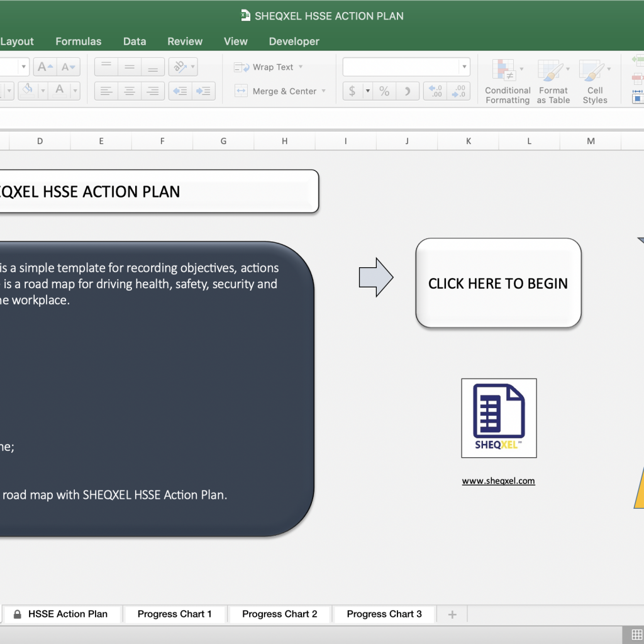Align text to middle of cell
Viewport: 644px width, 644px height.
(130, 67)
